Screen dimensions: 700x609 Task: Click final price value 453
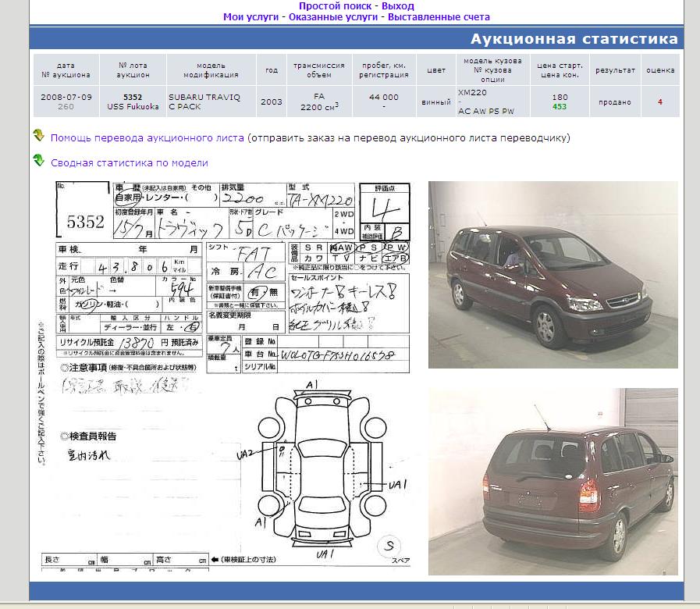[560, 107]
